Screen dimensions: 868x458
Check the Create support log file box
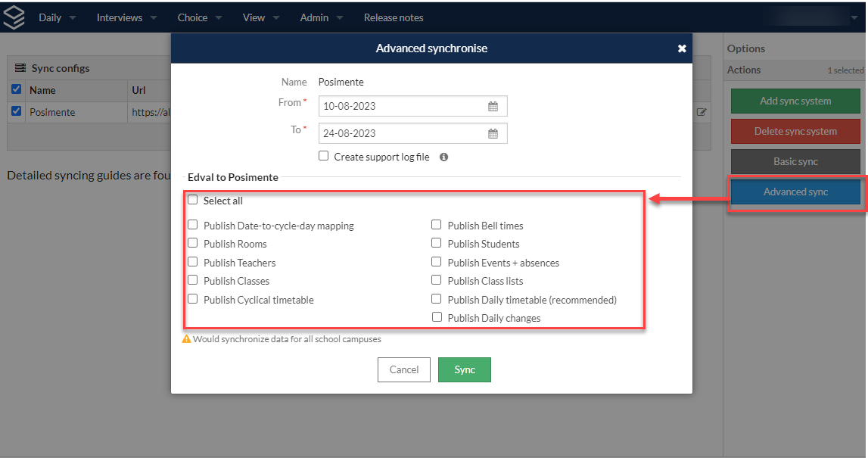[324, 156]
